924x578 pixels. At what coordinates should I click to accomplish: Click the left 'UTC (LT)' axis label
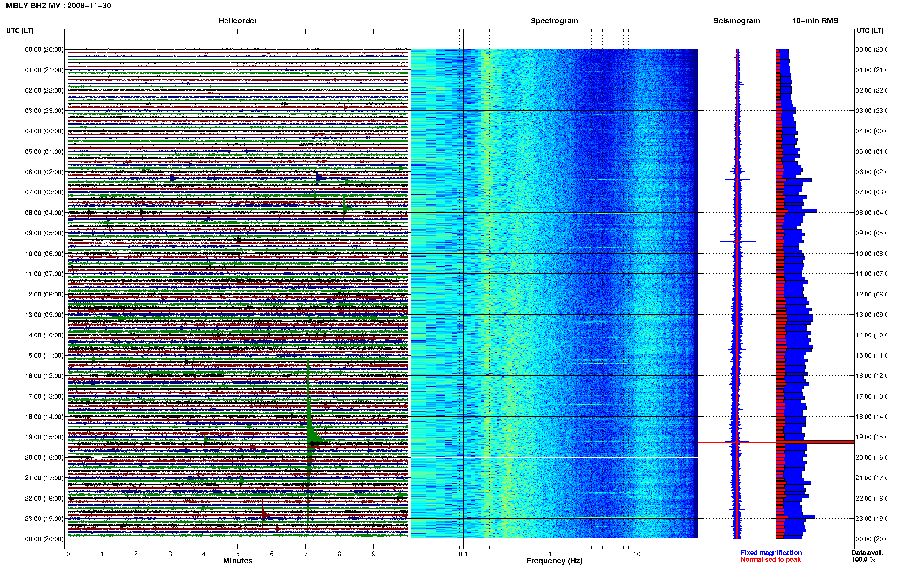(20, 31)
